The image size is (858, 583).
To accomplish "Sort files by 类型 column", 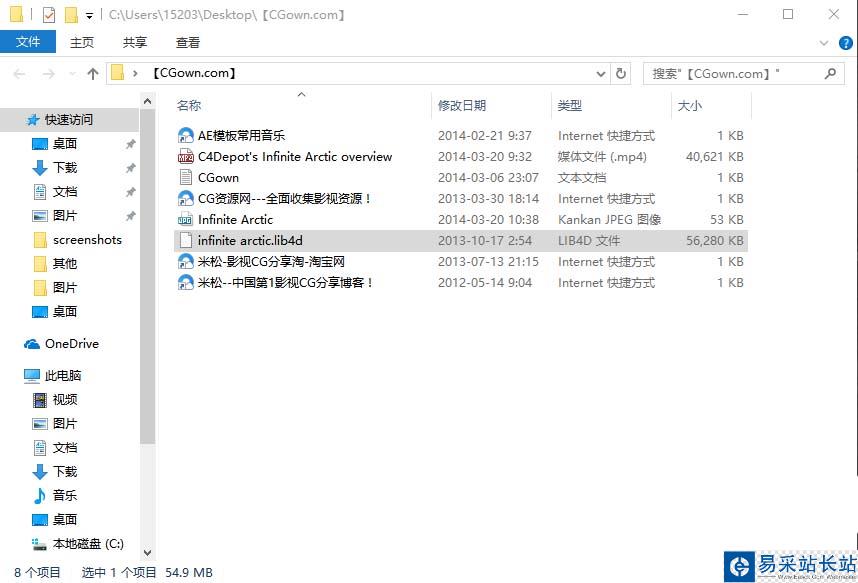I will [569, 105].
